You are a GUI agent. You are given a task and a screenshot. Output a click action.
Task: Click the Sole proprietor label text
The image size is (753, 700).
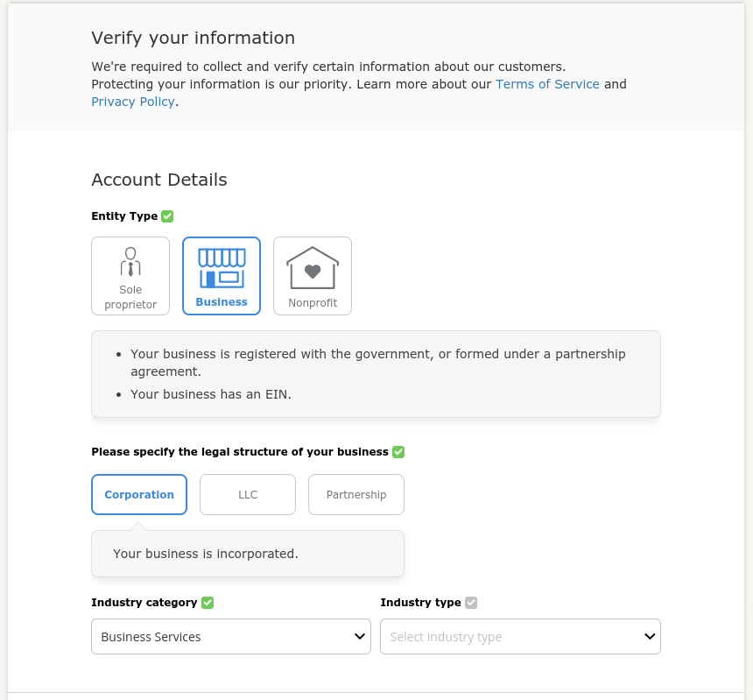point(130,297)
